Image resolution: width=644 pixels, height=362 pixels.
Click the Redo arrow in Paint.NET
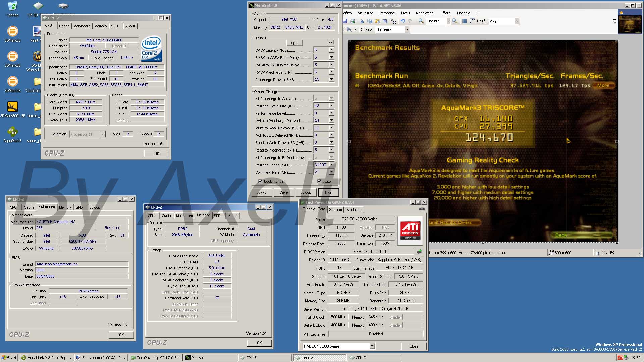pos(410,21)
